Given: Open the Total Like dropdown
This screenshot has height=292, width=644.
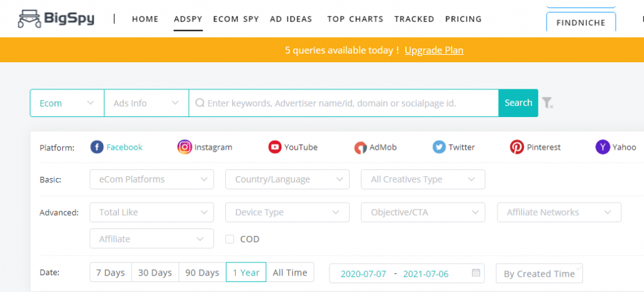Looking at the screenshot, I should point(152,212).
